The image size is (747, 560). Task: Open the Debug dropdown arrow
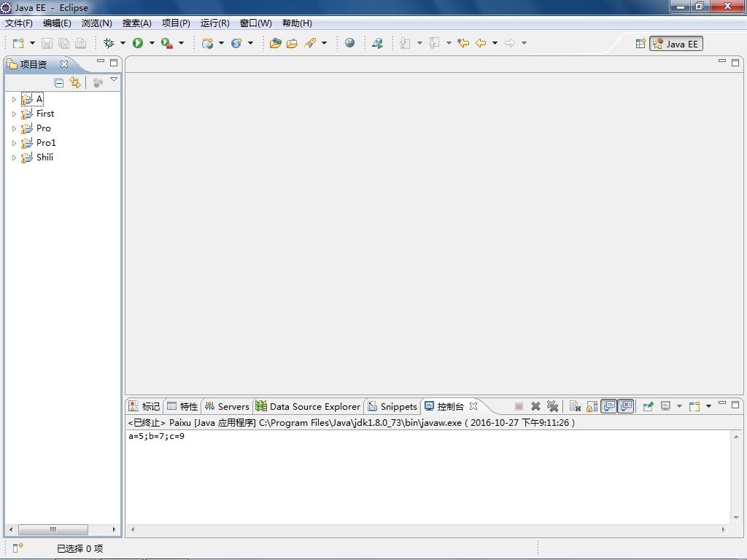pyautogui.click(x=123, y=43)
